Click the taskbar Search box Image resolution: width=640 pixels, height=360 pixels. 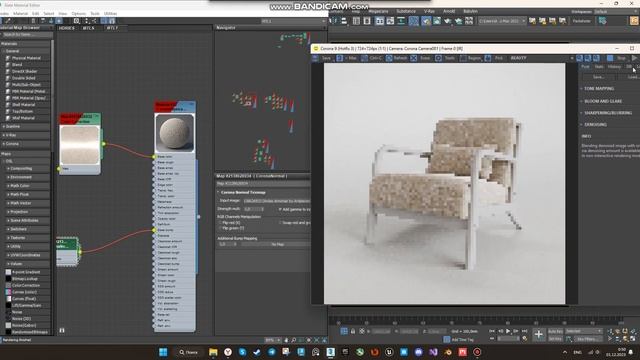(188, 352)
